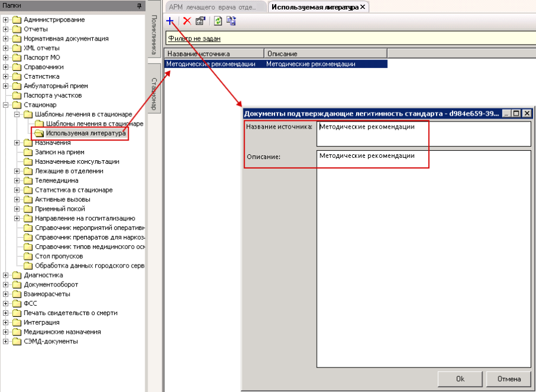
Task: Select the СЭМД-документы folder
Action: point(51,341)
